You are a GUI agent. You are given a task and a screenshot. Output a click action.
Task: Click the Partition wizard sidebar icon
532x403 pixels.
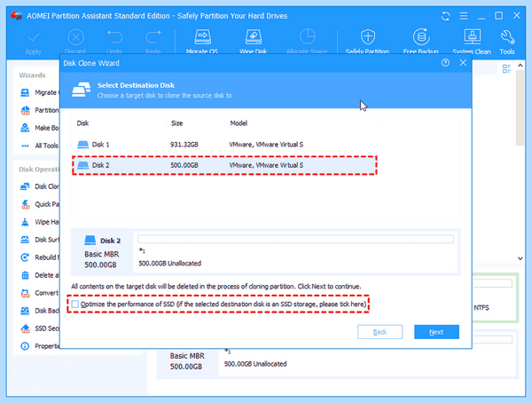tap(25, 110)
